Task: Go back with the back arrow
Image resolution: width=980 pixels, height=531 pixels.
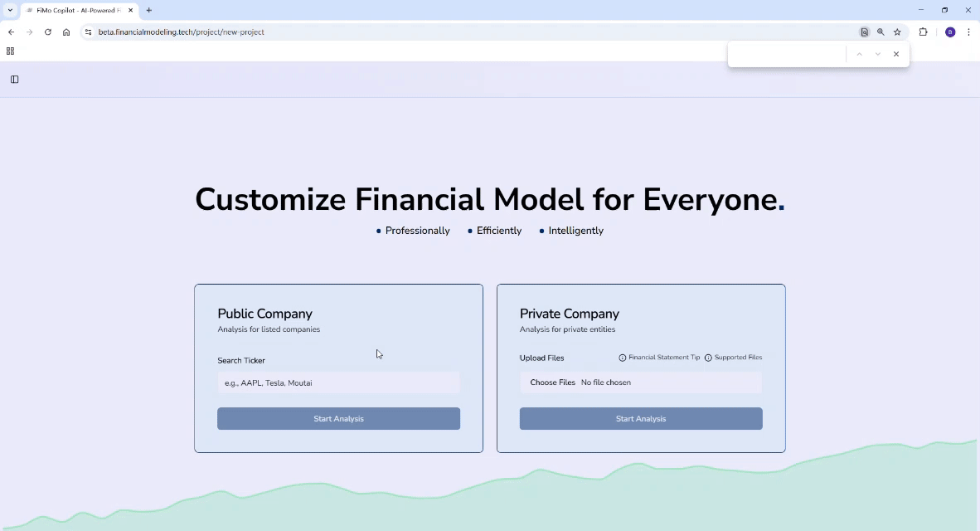Action: (x=11, y=32)
